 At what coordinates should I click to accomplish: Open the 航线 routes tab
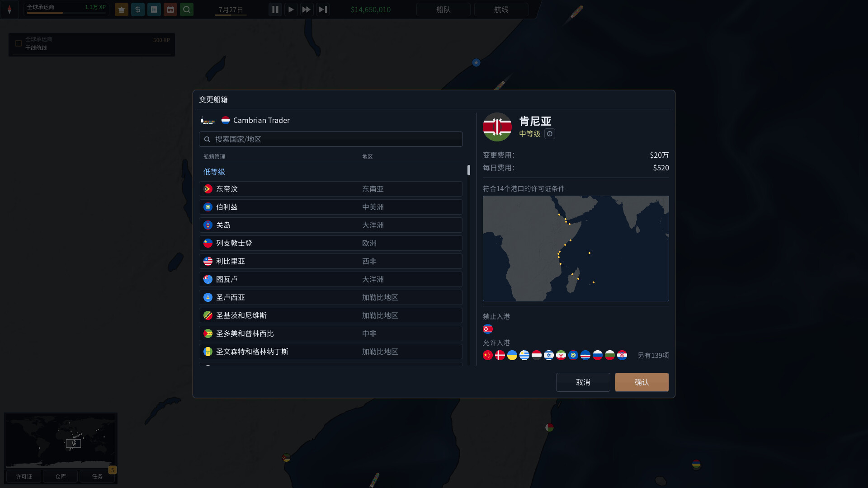(501, 9)
